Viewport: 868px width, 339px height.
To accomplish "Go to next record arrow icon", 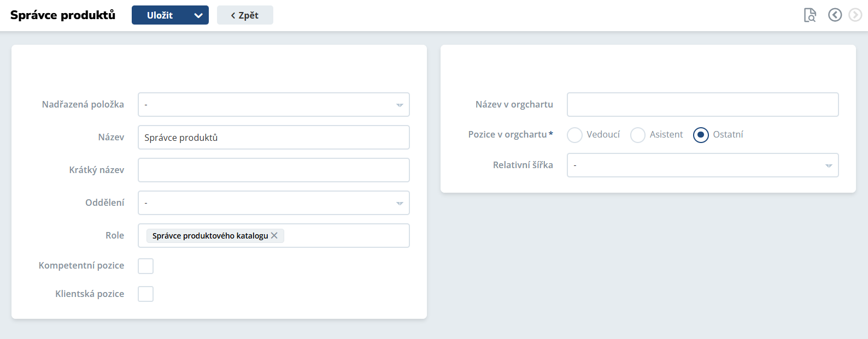I will (x=855, y=15).
